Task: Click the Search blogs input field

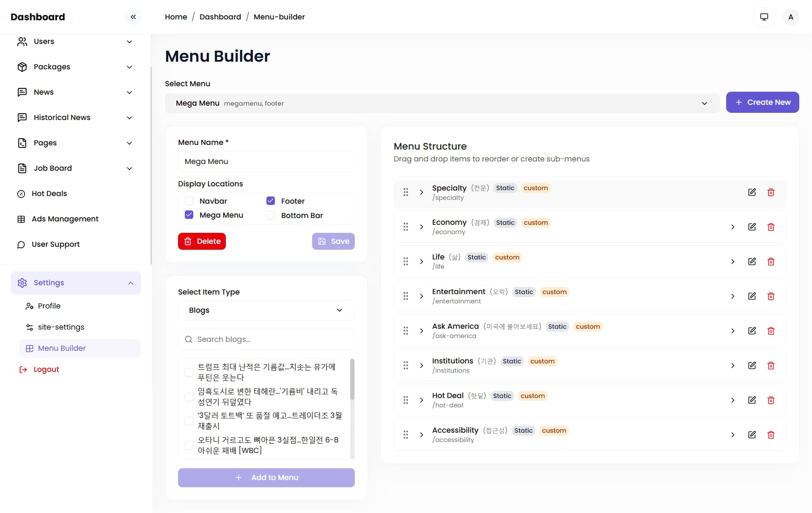Action: 266,339
